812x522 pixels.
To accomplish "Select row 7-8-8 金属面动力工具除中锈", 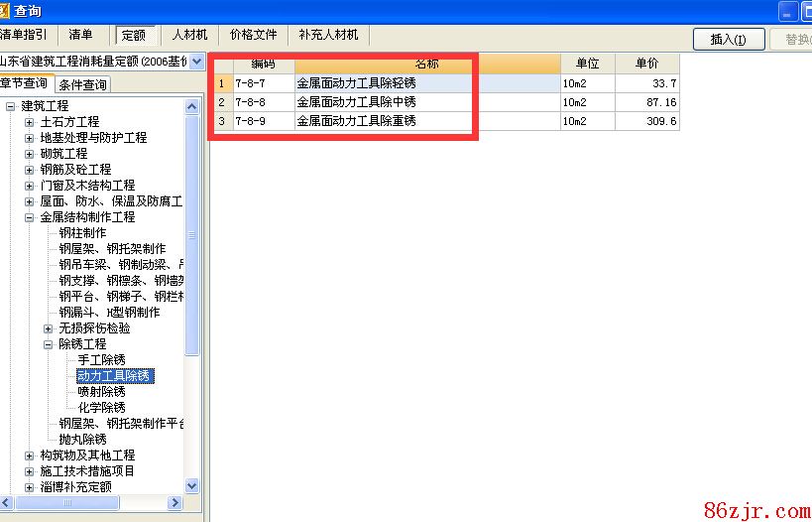I will 356,102.
